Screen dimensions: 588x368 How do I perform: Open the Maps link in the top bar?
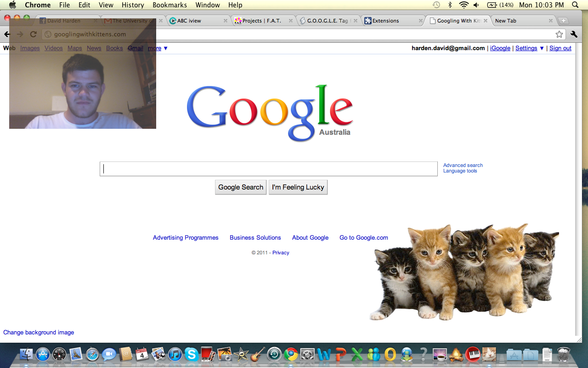tap(74, 48)
